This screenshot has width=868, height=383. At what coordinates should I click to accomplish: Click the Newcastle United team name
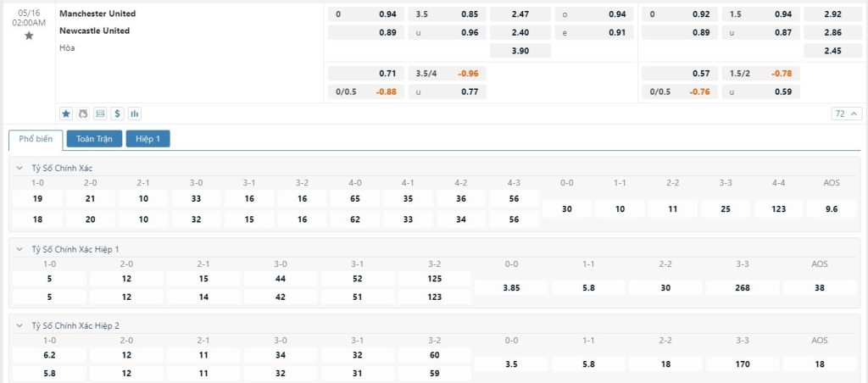(94, 31)
